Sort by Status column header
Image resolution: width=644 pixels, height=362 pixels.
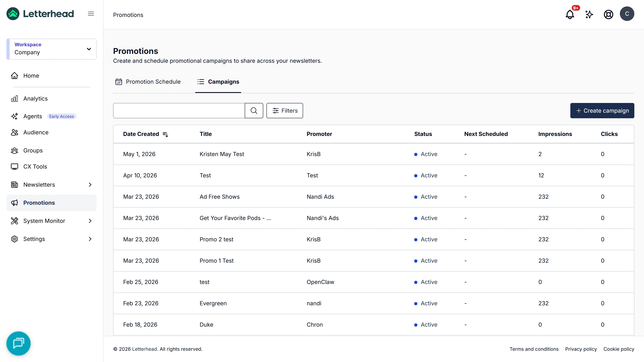point(423,134)
